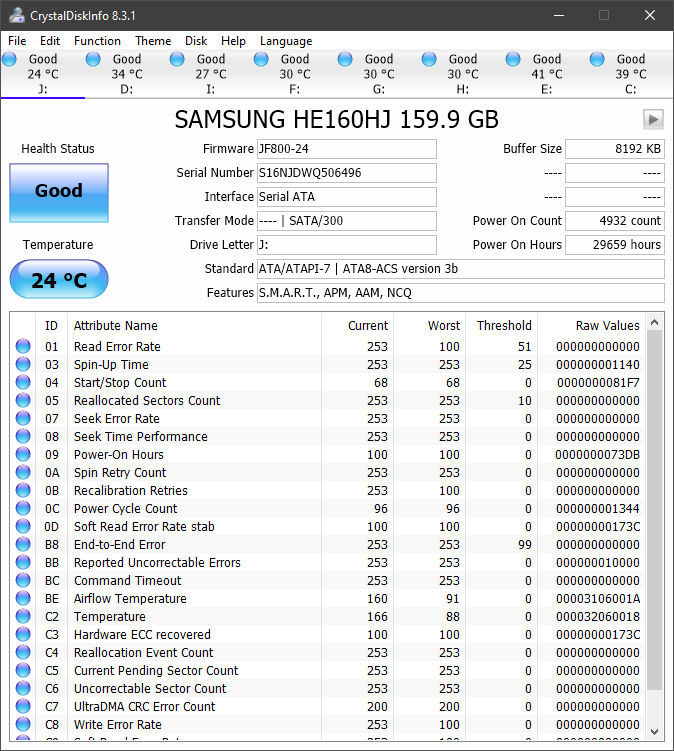Image resolution: width=674 pixels, height=751 pixels.
Task: Click status icon for Seek Time Performance
Action: (x=23, y=436)
